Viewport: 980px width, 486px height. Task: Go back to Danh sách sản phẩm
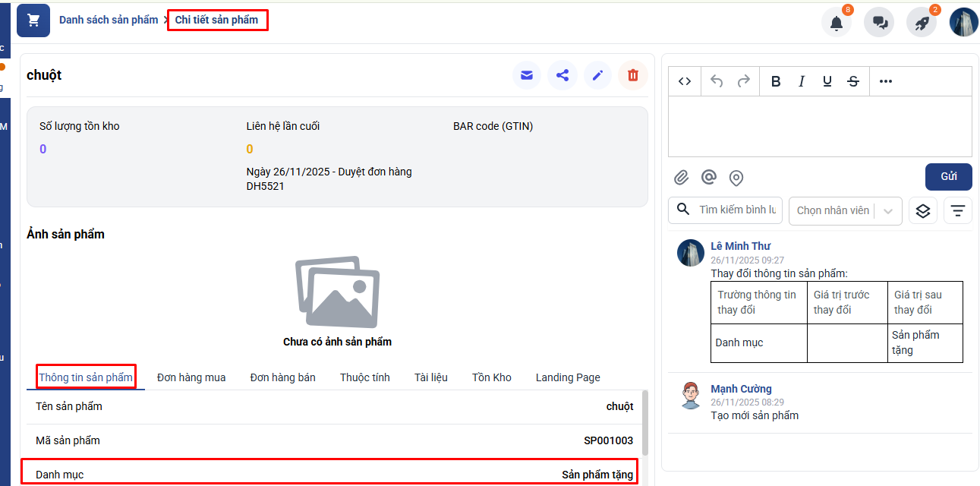point(109,20)
